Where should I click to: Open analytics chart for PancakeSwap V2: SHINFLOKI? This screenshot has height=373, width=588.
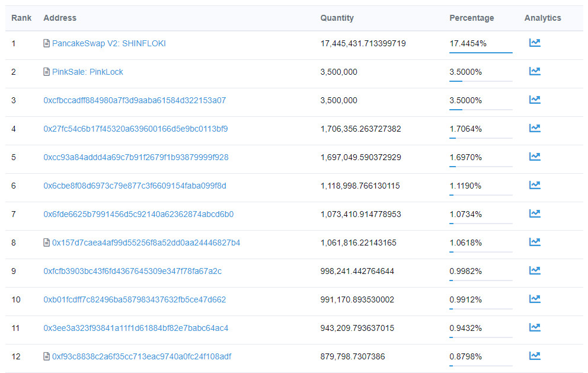pos(535,43)
